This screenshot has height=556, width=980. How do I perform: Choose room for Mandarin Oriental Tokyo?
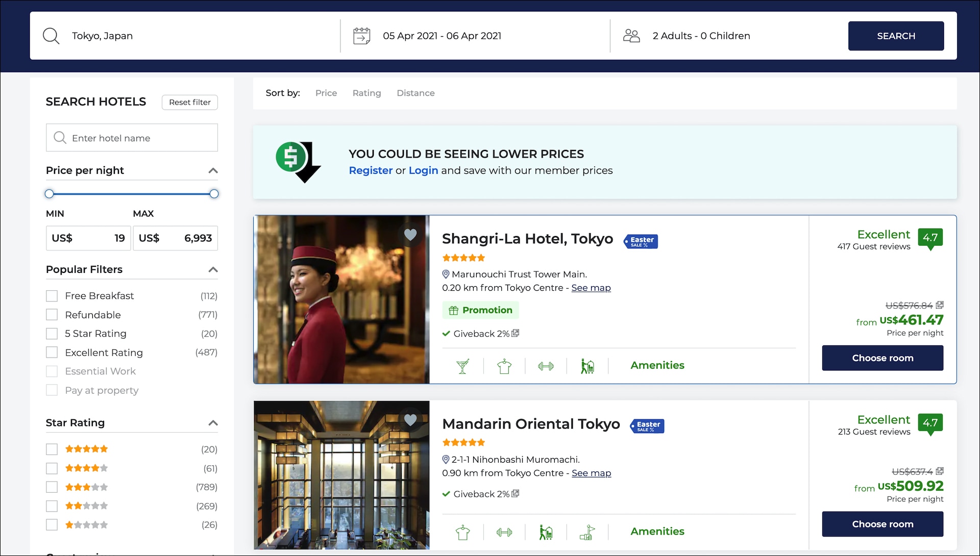point(883,524)
